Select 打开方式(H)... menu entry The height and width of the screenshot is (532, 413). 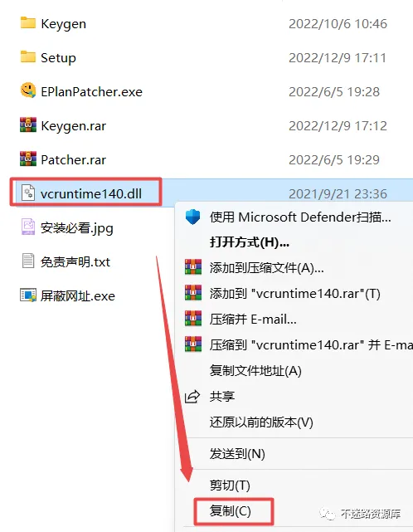pos(250,242)
